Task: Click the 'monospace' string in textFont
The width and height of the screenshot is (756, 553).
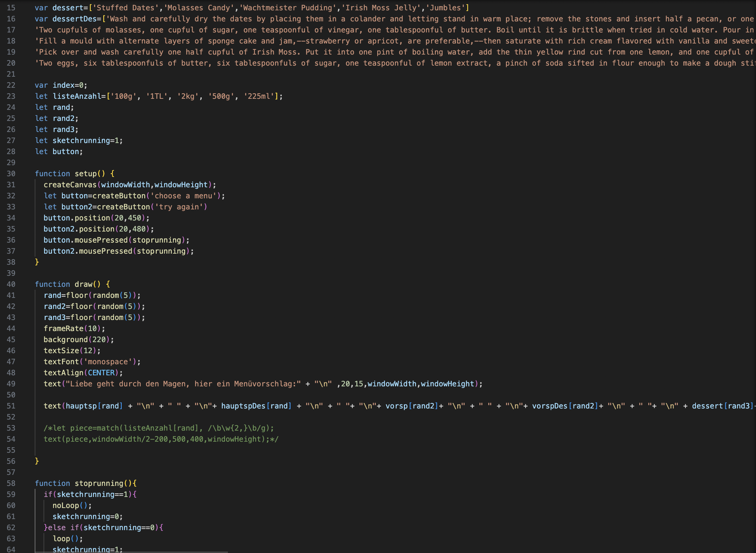Action: coord(108,362)
